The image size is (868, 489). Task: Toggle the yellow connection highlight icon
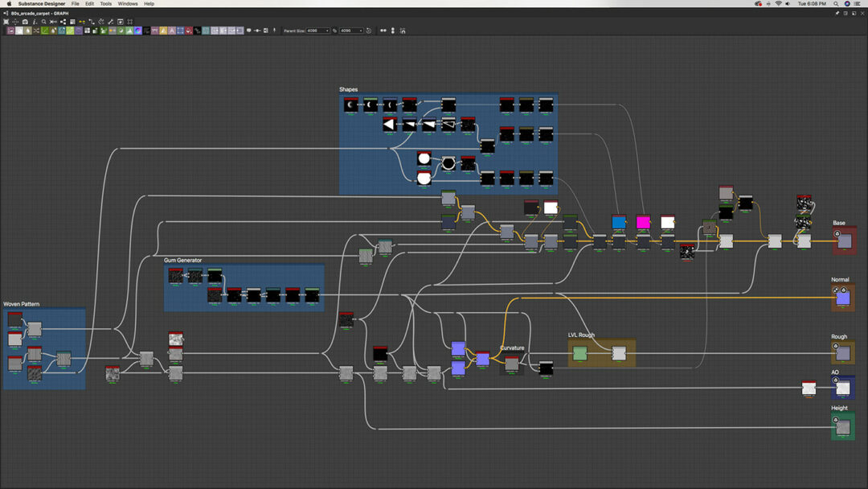(x=82, y=22)
